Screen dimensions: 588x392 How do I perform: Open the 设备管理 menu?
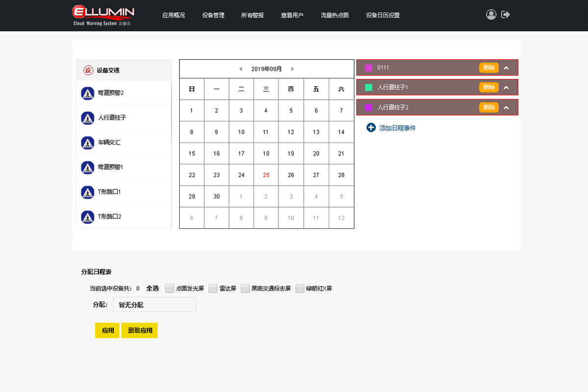[213, 15]
